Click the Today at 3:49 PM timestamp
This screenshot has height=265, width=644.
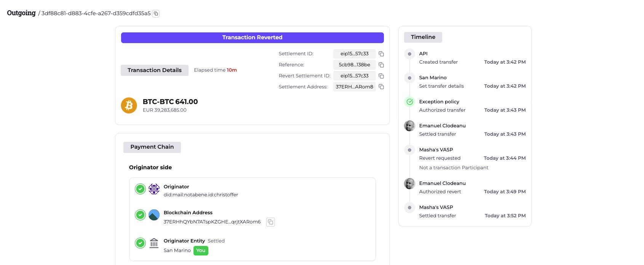(505, 192)
